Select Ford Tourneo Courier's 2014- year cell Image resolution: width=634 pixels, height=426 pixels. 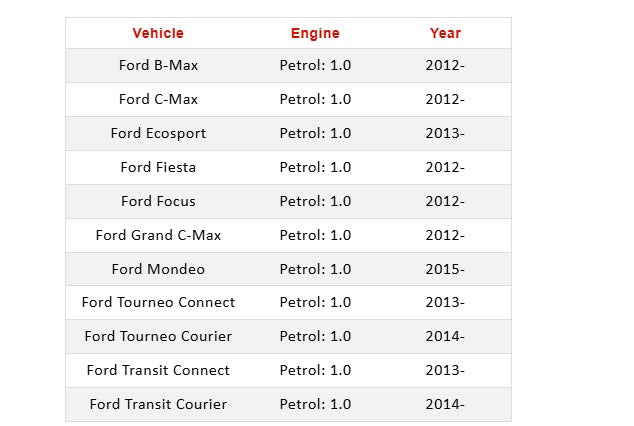coord(445,336)
